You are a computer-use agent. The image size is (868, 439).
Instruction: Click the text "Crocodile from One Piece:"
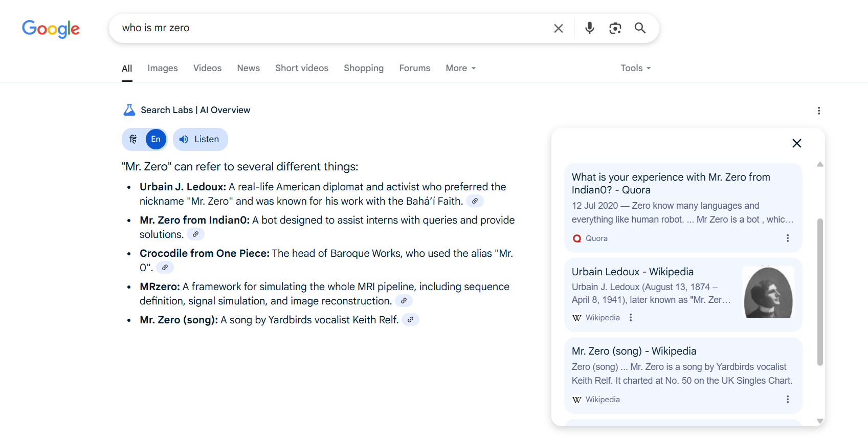[x=205, y=253]
